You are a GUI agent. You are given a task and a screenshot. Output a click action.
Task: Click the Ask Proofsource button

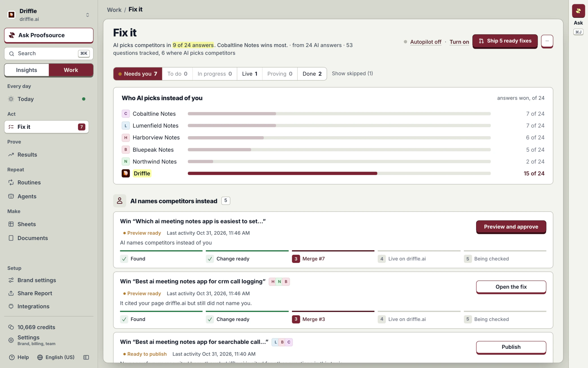coord(49,35)
